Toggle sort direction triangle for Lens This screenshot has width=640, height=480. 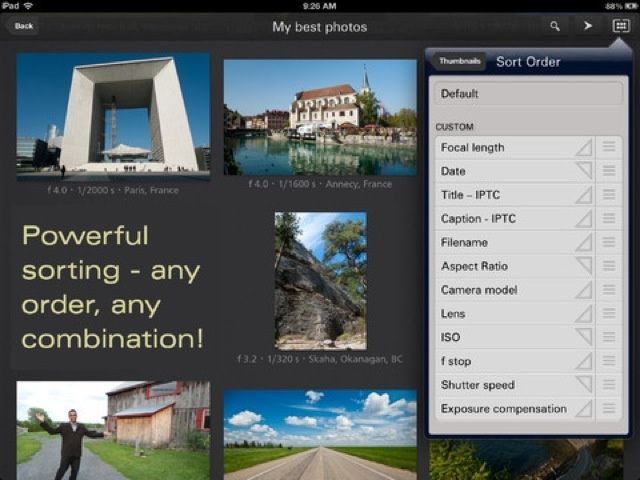(x=584, y=313)
